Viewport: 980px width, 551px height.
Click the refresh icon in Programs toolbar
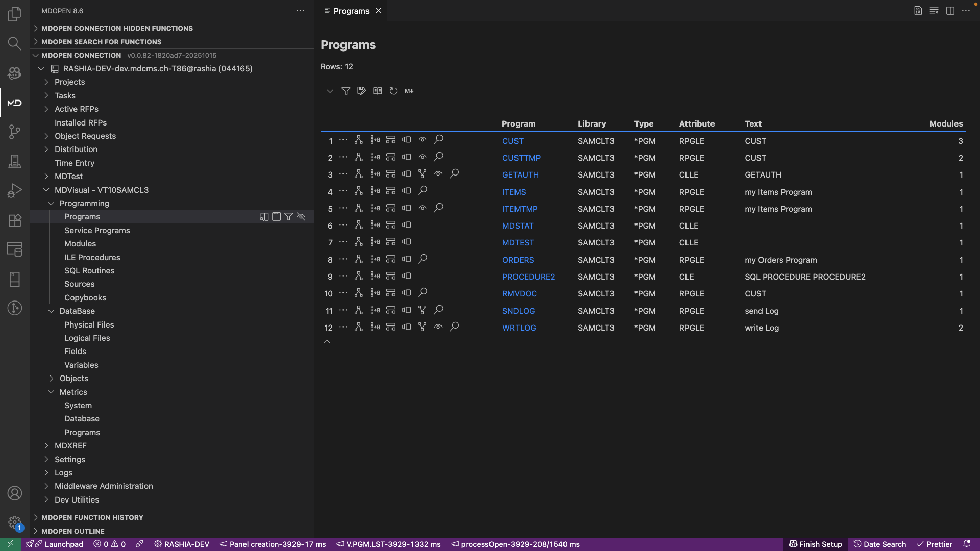click(x=393, y=91)
